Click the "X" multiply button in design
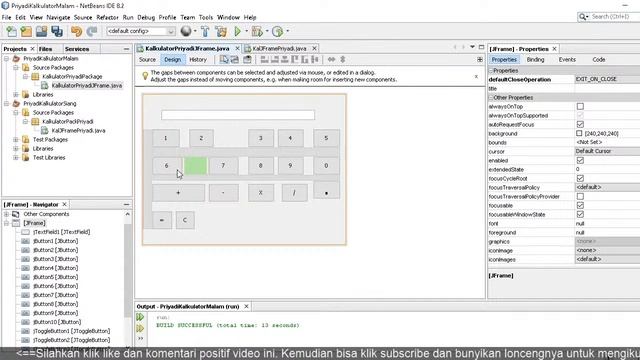 pyautogui.click(x=260, y=193)
